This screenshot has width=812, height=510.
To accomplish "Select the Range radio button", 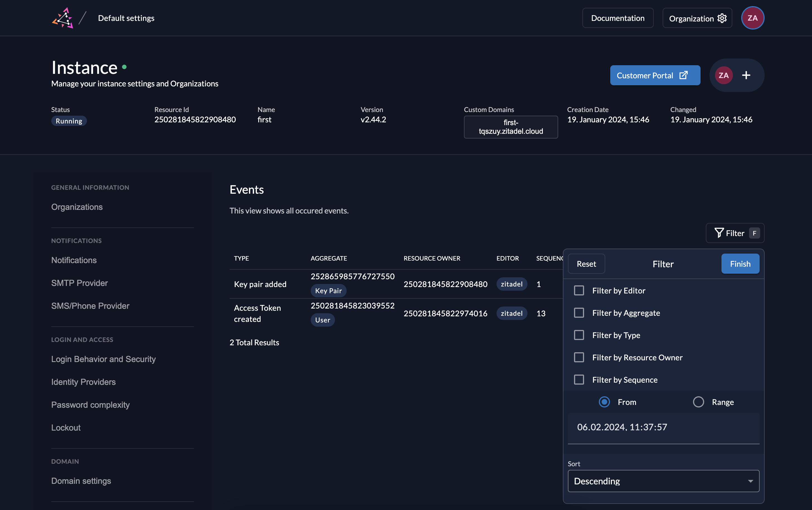I will (x=698, y=402).
